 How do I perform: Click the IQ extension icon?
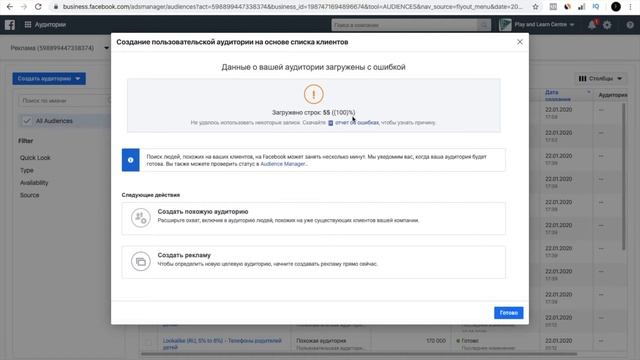(x=596, y=7)
